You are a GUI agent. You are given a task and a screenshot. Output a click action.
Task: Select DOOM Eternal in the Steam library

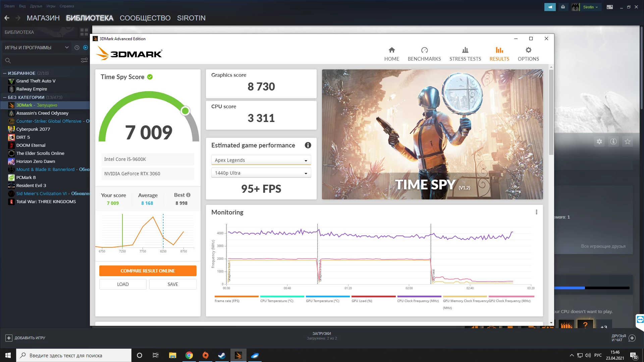(x=31, y=145)
